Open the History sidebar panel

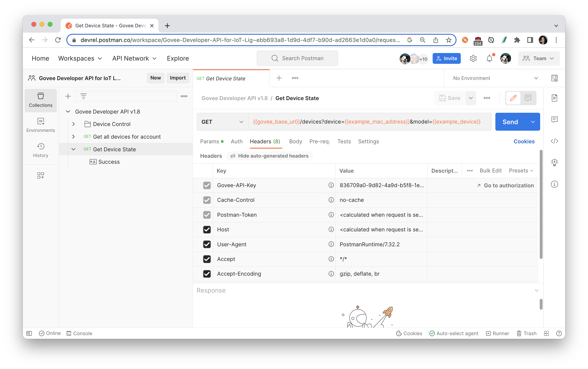point(41,150)
